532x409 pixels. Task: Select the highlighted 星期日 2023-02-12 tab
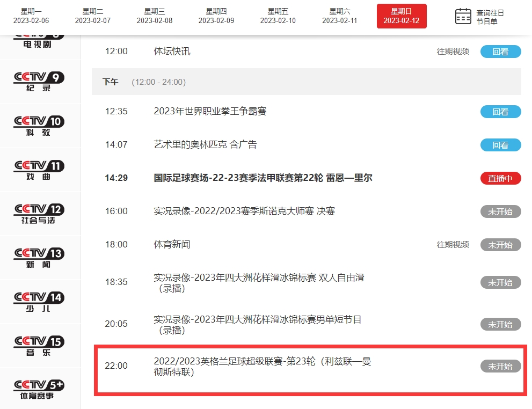[402, 16]
